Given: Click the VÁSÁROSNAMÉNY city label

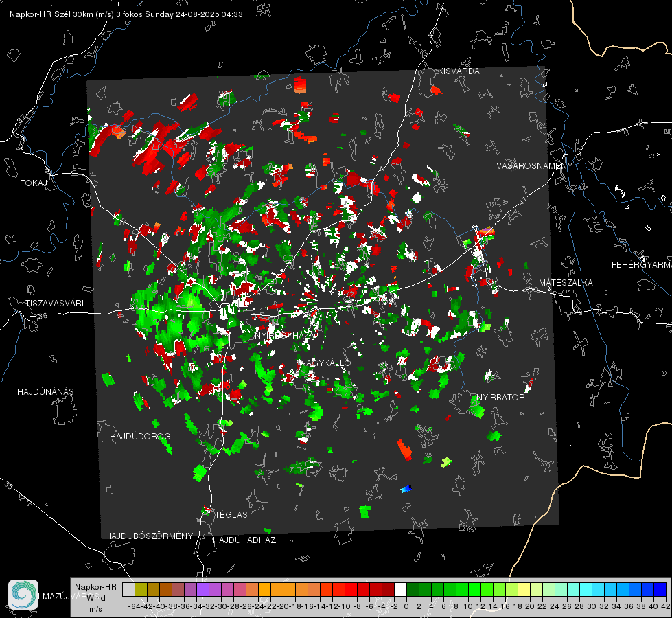Looking at the screenshot, I should point(535,166).
